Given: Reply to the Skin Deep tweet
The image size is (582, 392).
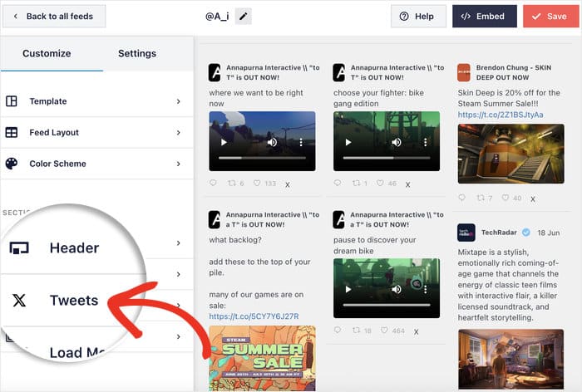Looking at the screenshot, I should tap(461, 198).
